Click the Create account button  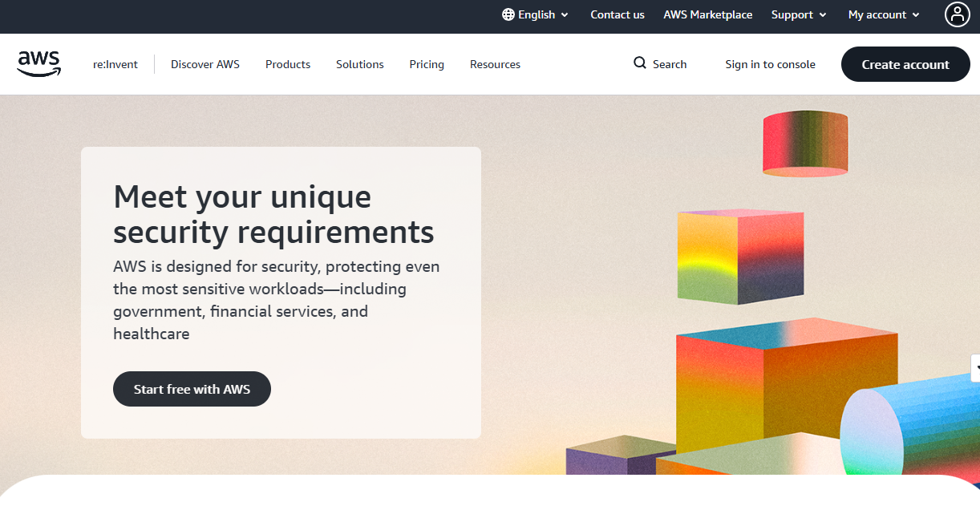coord(905,64)
